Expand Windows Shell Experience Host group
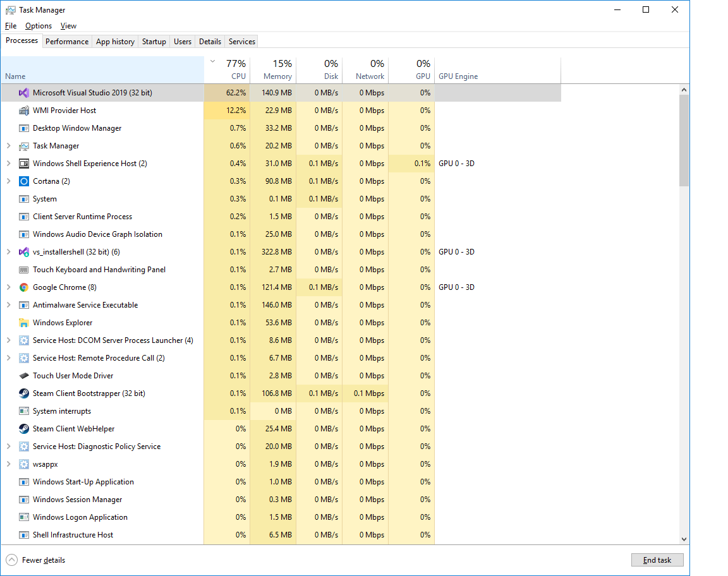 (x=8, y=164)
